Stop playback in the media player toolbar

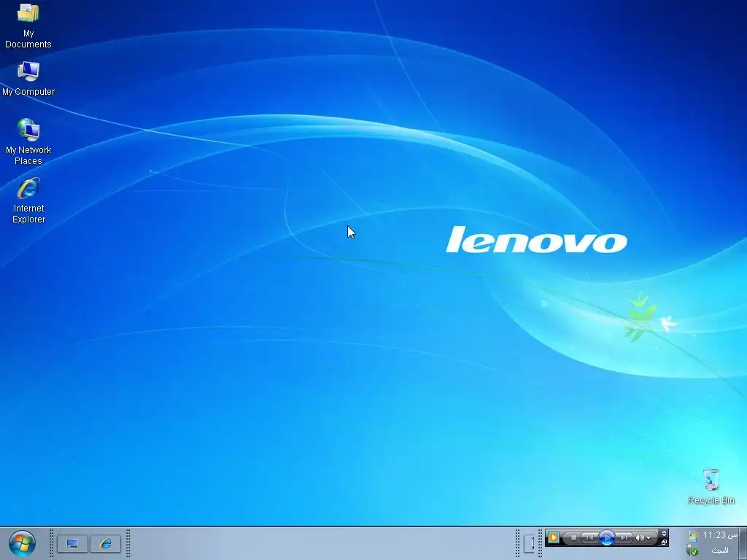pyautogui.click(x=573, y=537)
